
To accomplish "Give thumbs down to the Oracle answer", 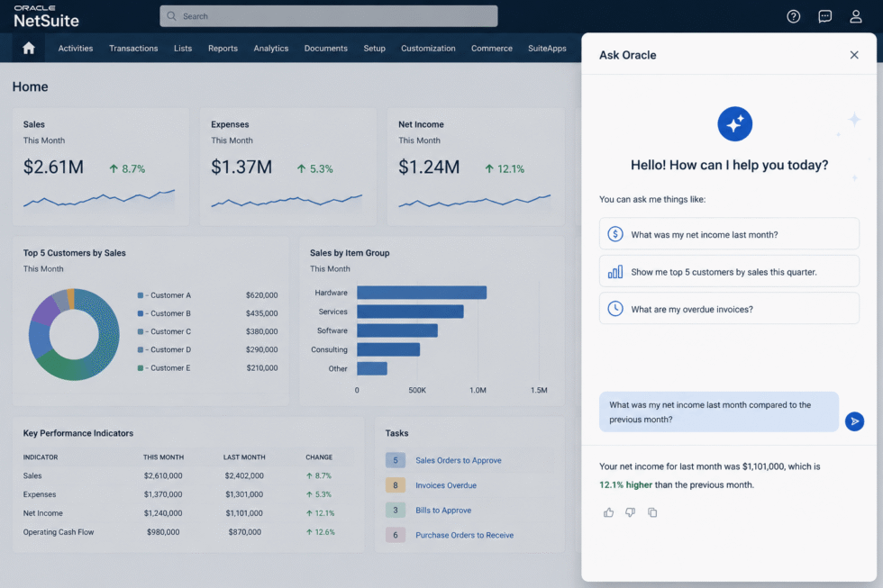I will click(630, 512).
